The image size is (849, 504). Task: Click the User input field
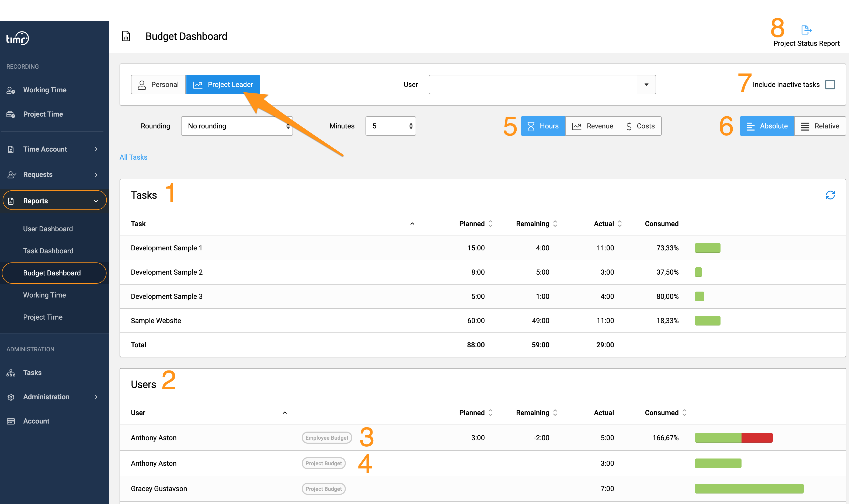coord(533,85)
